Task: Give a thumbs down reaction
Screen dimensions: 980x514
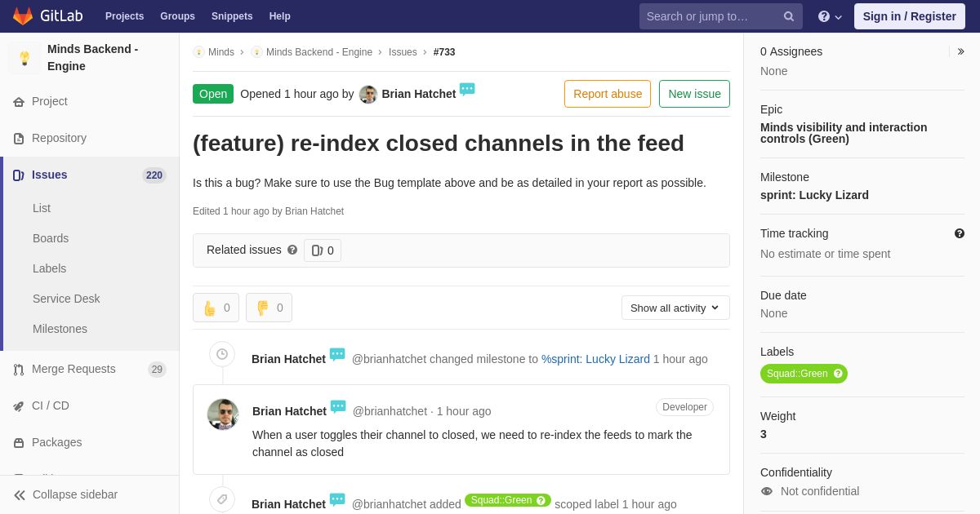Action: pyautogui.click(x=269, y=308)
